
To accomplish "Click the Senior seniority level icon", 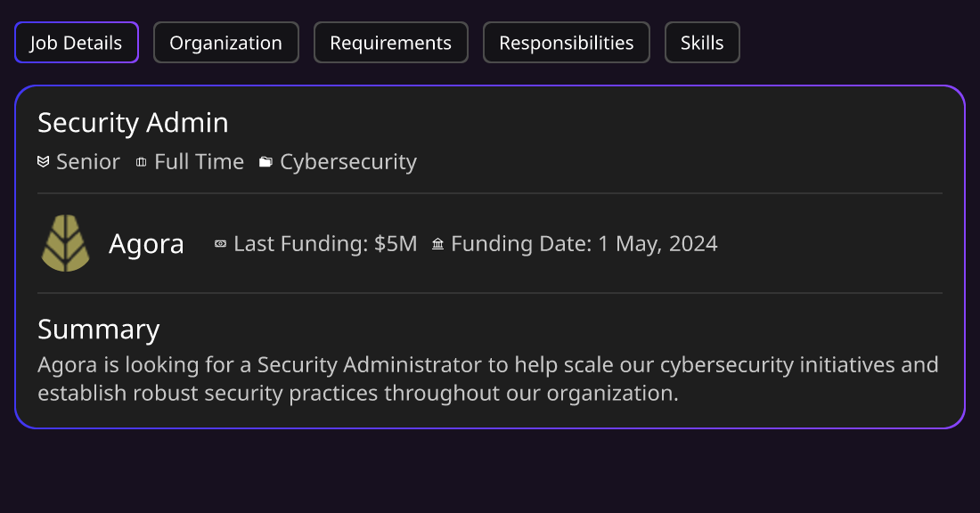I will coord(43,162).
